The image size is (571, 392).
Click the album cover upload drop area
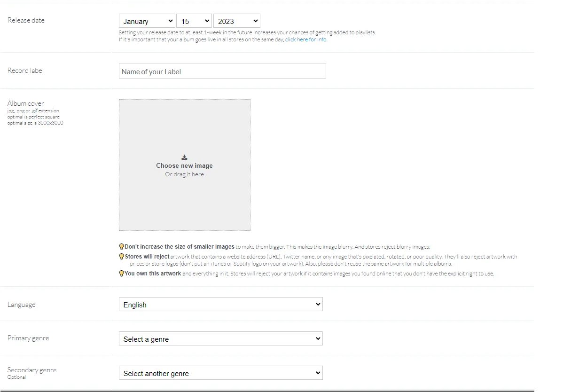click(x=185, y=165)
